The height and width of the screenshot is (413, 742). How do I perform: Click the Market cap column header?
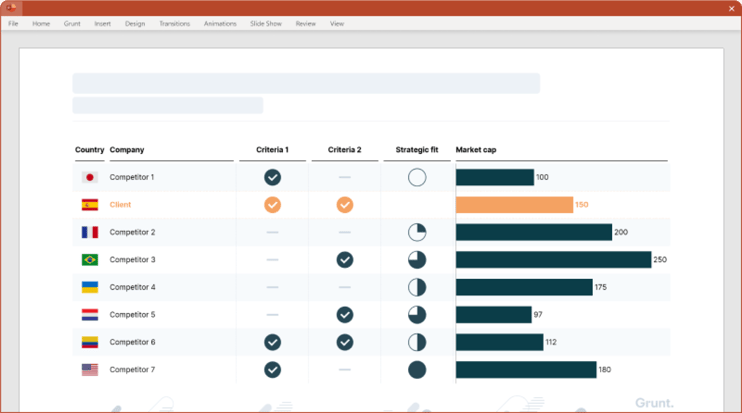coord(476,150)
